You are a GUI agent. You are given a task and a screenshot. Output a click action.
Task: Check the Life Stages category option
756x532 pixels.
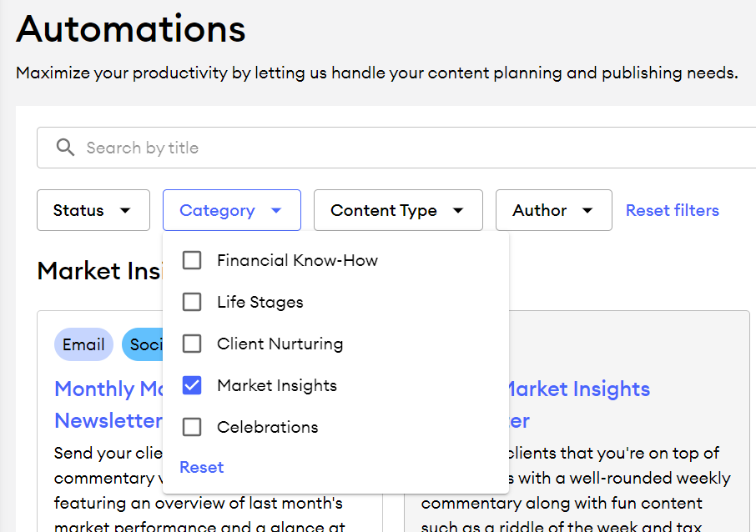[x=192, y=302]
